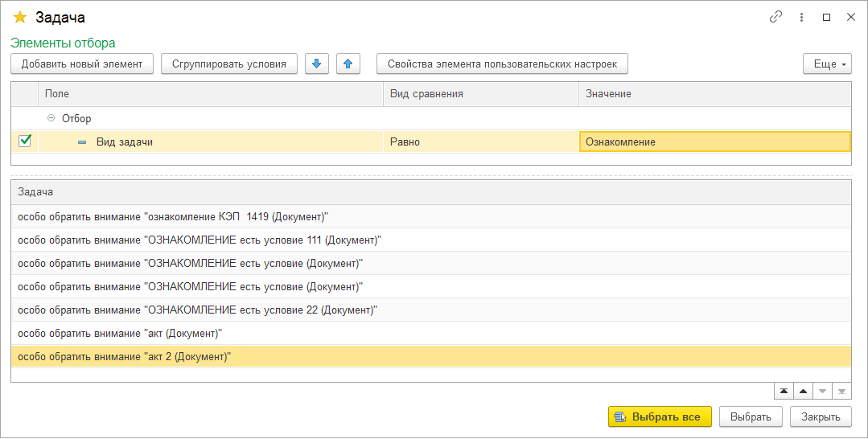Image resolution: width=868 pixels, height=439 pixels.
Task: Select the "акт (Документ)" task row
Action: (121, 333)
